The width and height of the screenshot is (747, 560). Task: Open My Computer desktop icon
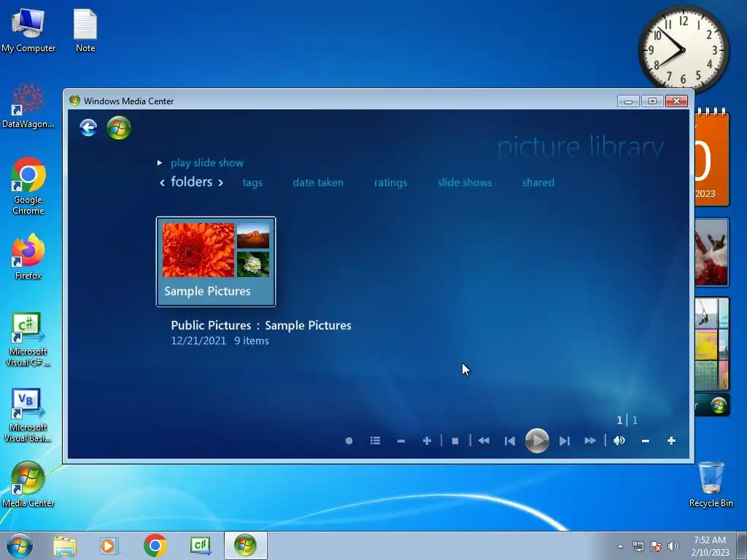pos(28,30)
